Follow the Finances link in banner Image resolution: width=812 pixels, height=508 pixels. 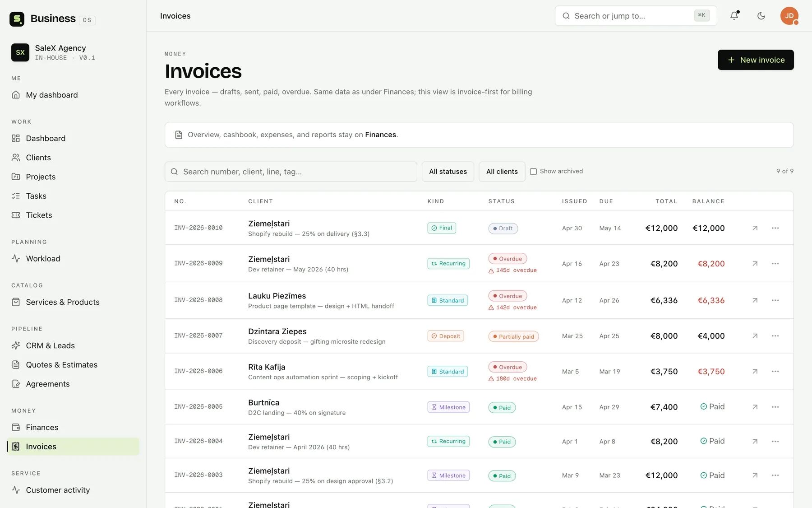click(380, 135)
